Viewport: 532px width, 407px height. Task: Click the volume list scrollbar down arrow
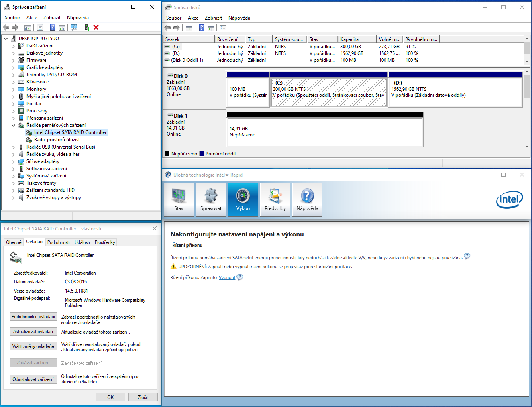click(527, 61)
